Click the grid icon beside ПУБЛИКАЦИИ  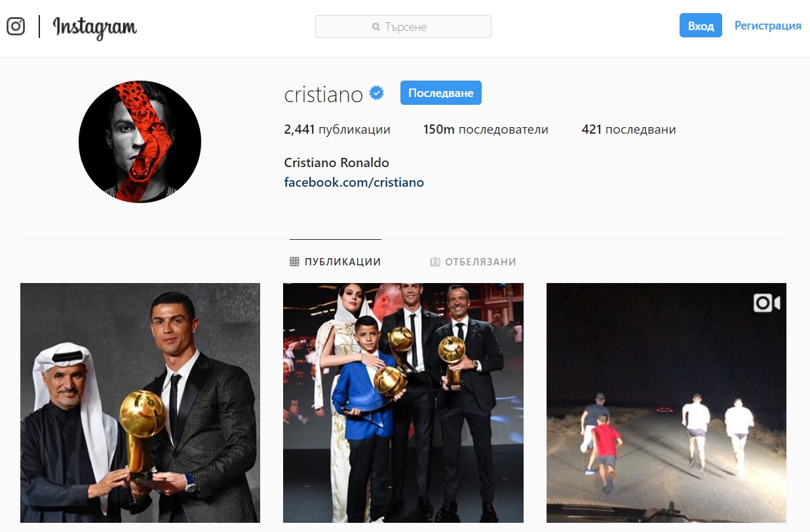[x=294, y=262]
